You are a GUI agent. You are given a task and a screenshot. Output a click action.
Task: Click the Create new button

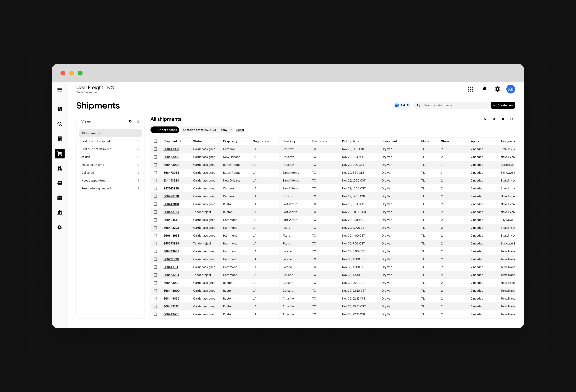pos(503,105)
